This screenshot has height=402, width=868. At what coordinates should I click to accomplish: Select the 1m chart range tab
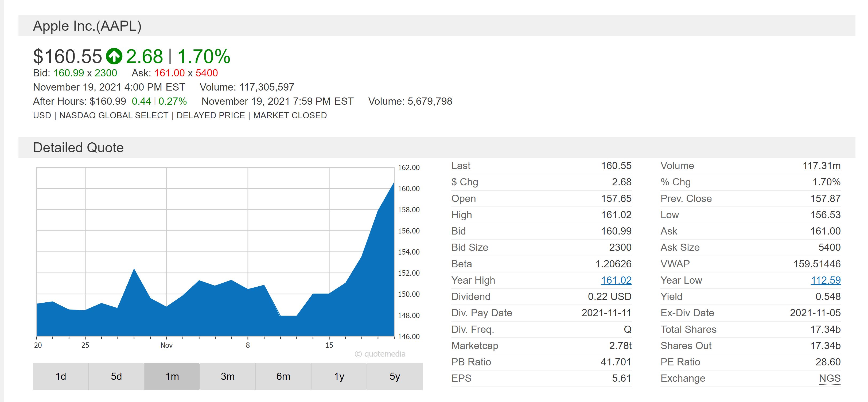(x=172, y=376)
